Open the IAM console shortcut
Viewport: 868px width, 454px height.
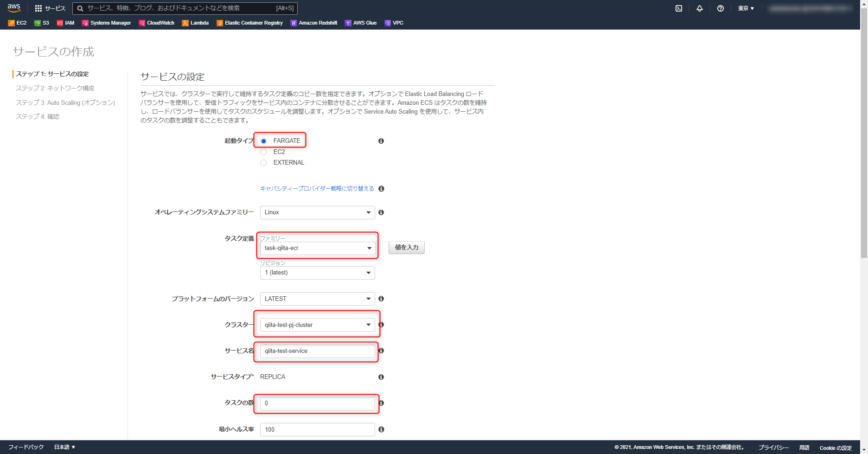click(x=65, y=23)
